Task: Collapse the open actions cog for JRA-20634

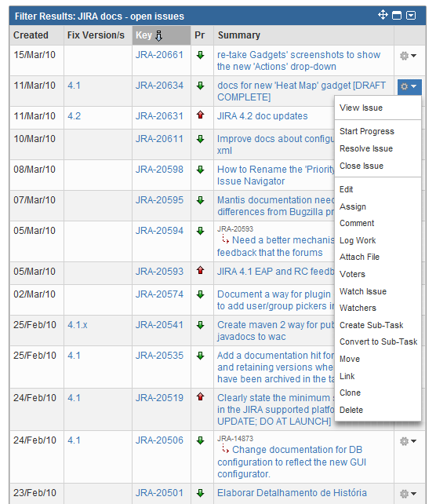Action: click(x=409, y=86)
